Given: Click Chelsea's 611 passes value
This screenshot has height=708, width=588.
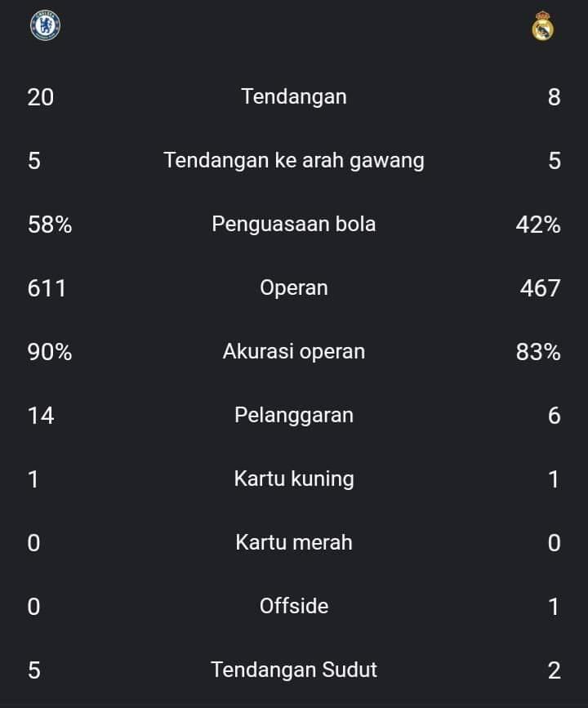Looking at the screenshot, I should click(47, 288).
